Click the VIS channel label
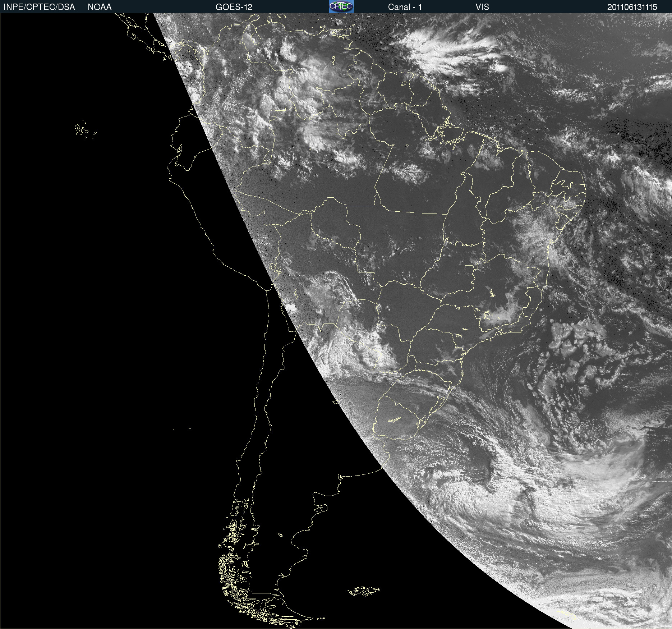The height and width of the screenshot is (629, 672). 482,7
